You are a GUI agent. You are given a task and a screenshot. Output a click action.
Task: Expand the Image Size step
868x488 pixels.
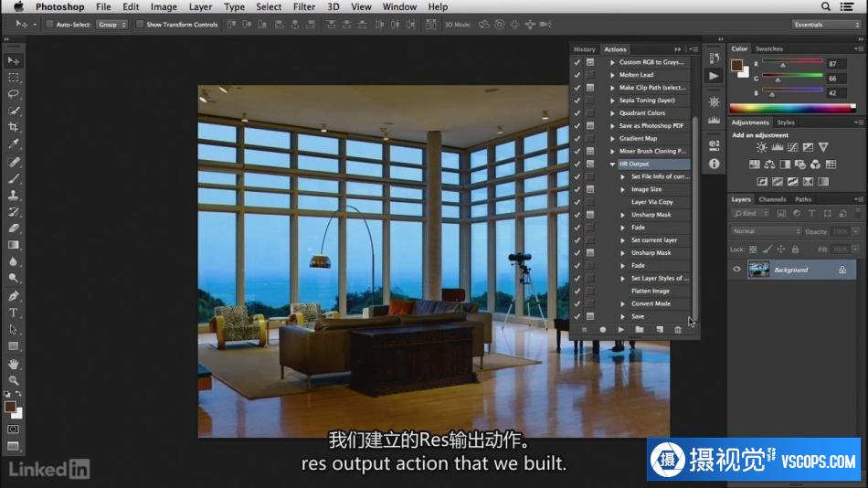pyautogui.click(x=623, y=189)
